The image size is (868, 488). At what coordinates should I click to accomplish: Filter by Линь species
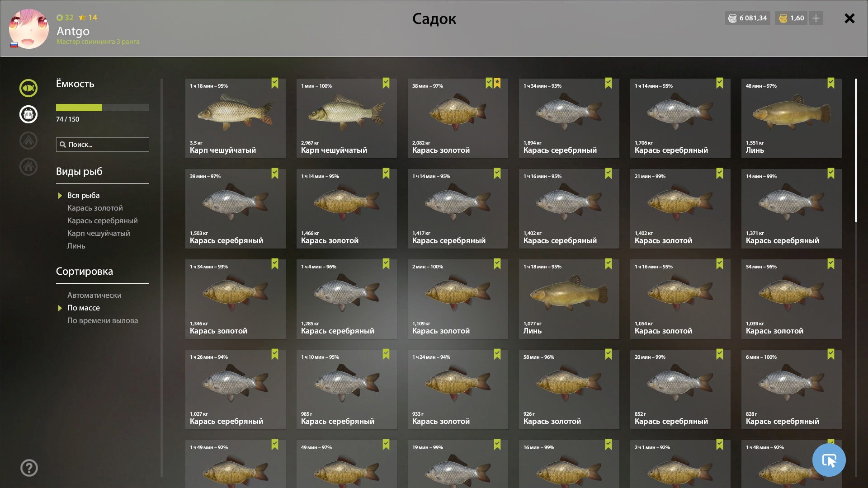pos(76,246)
